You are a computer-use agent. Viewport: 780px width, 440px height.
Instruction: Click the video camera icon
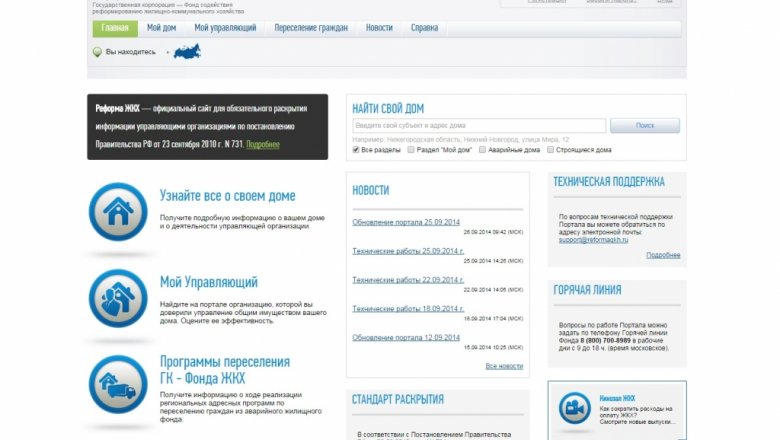pyautogui.click(x=575, y=408)
